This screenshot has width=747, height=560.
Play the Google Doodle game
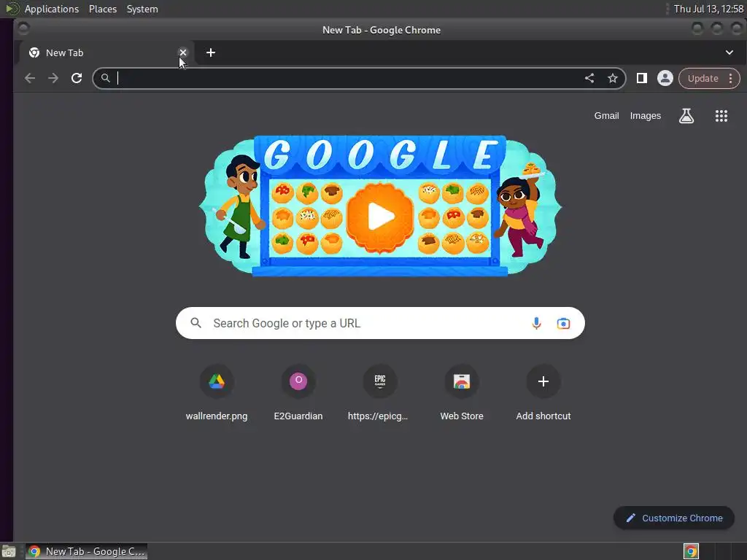click(380, 217)
